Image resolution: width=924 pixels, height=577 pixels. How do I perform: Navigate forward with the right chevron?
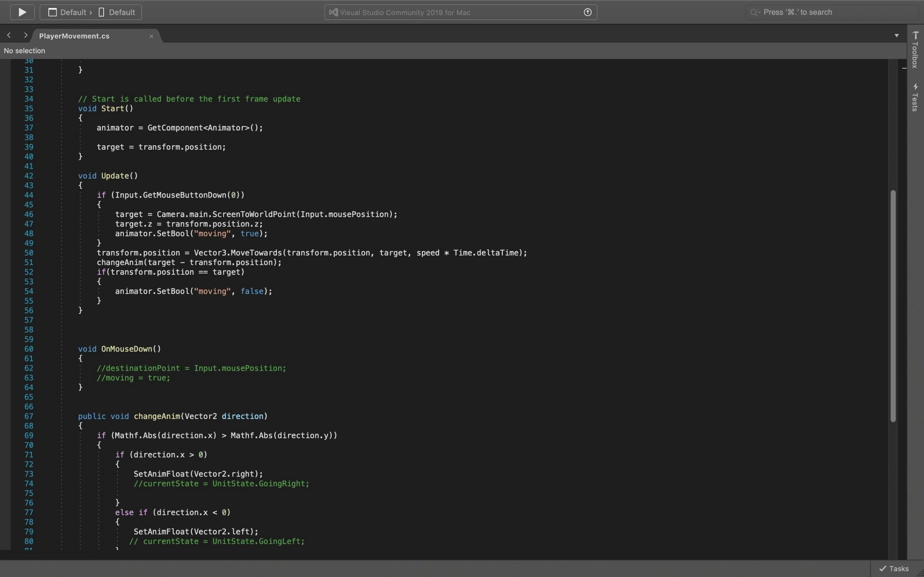coord(26,35)
